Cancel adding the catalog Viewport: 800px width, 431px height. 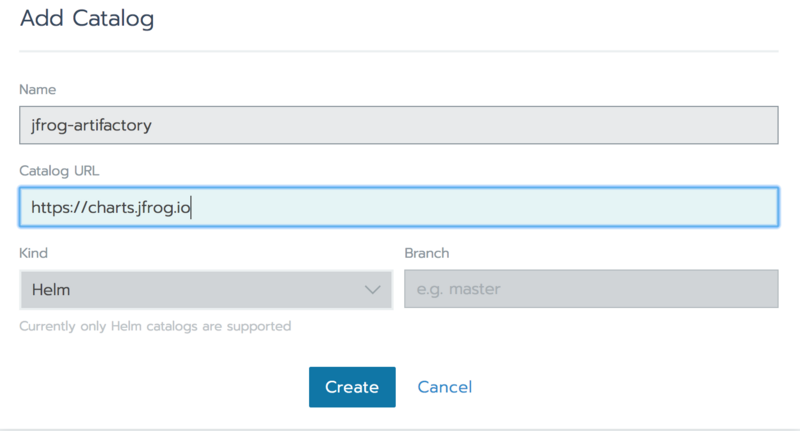click(x=445, y=387)
